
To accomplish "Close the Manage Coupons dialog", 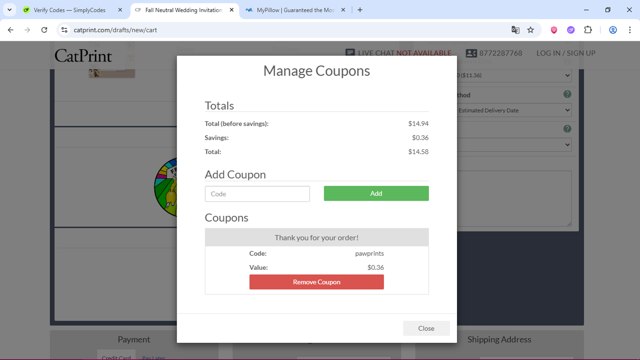I will pyautogui.click(x=426, y=328).
